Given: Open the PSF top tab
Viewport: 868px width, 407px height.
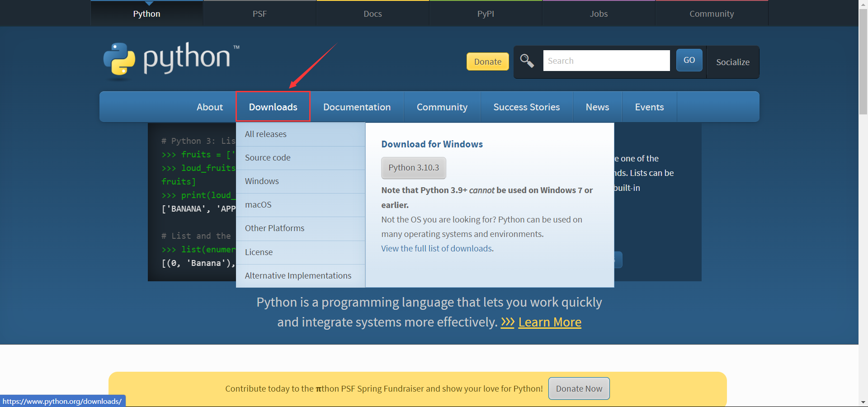Looking at the screenshot, I should point(259,14).
